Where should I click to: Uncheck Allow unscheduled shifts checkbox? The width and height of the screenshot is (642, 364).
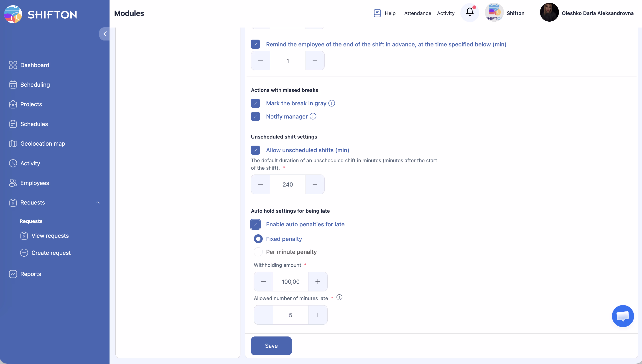[255, 150]
